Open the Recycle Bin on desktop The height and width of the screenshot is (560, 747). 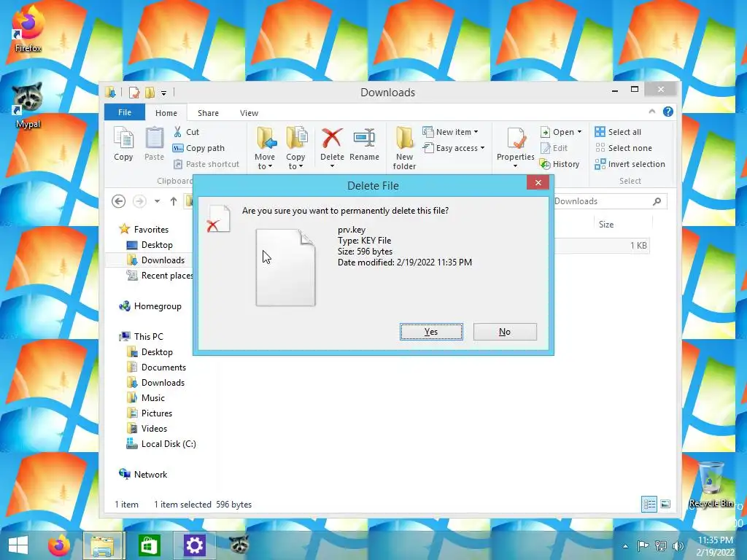click(711, 485)
